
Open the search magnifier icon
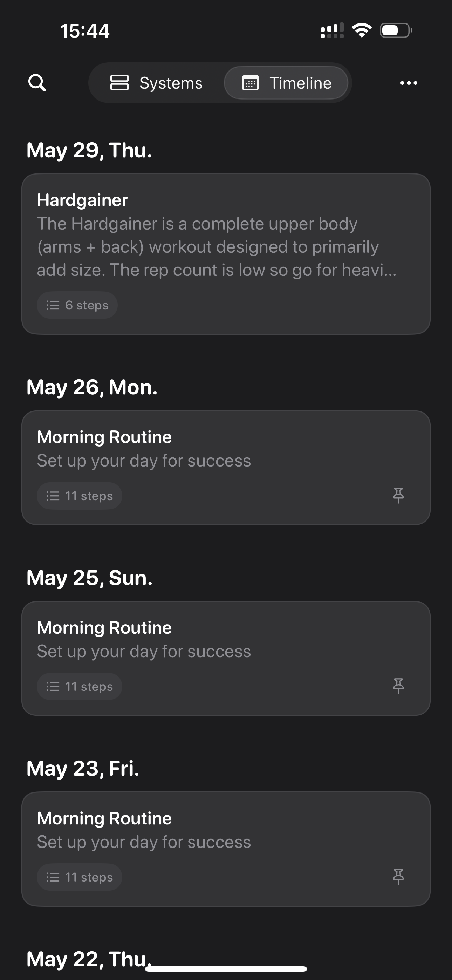(37, 83)
